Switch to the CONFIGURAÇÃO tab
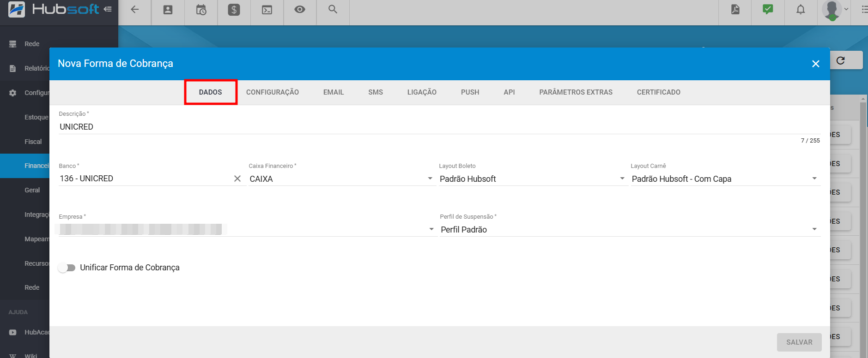This screenshot has width=868, height=358. [273, 92]
